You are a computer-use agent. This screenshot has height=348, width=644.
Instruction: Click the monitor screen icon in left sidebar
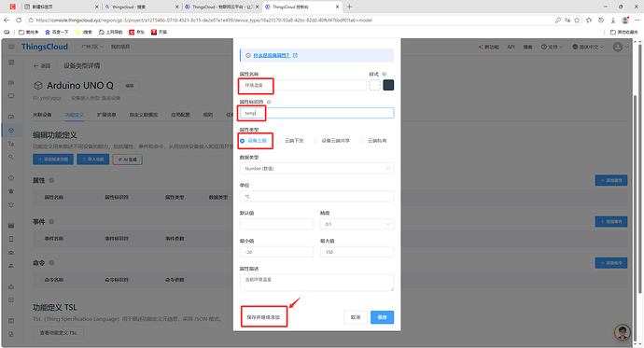(x=11, y=96)
